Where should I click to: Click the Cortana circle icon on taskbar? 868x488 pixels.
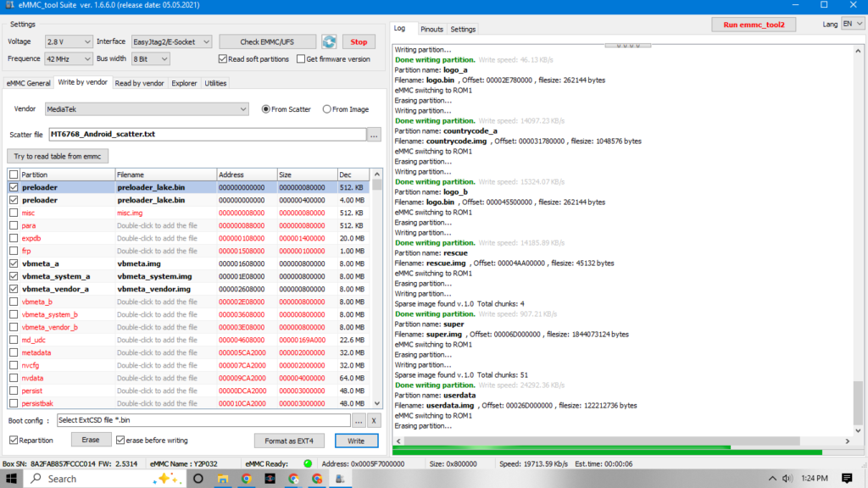coord(198,479)
